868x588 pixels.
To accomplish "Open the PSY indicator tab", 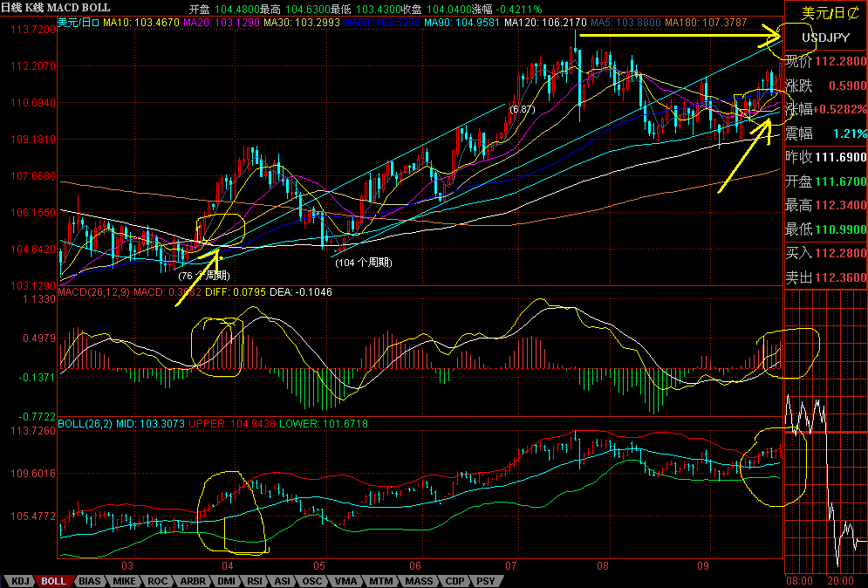I will [486, 581].
